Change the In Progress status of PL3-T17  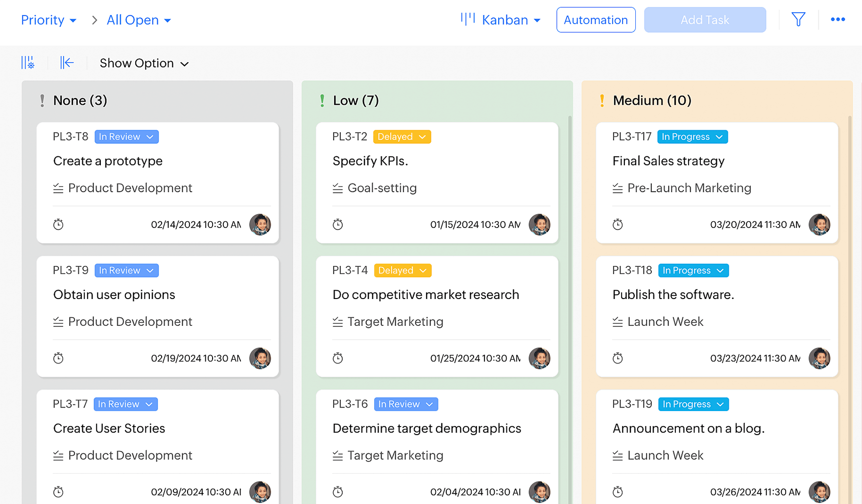[692, 137]
